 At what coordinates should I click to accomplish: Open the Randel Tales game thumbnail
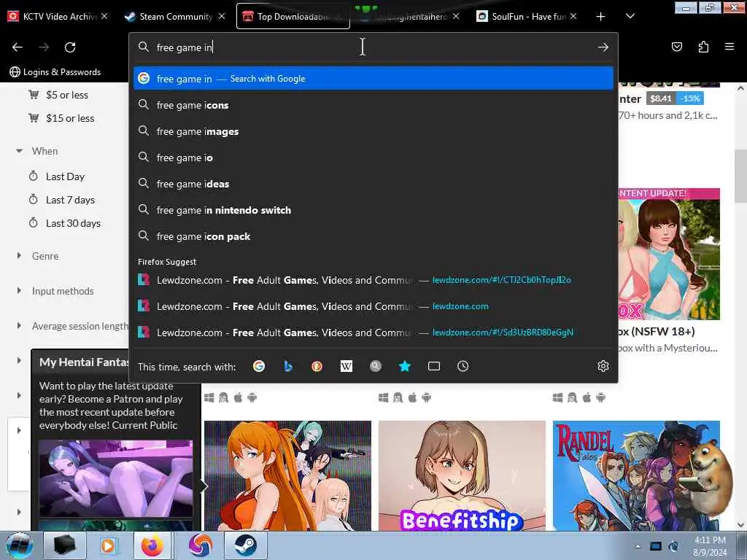(x=636, y=475)
